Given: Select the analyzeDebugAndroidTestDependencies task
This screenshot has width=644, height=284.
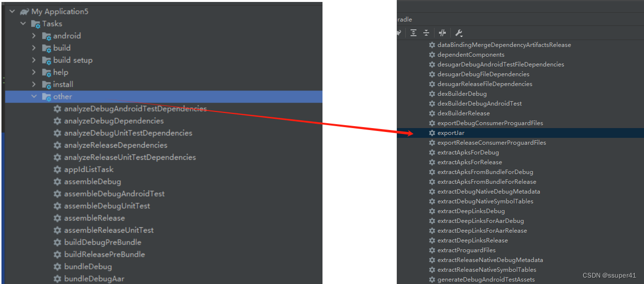Looking at the screenshot, I should [x=136, y=109].
